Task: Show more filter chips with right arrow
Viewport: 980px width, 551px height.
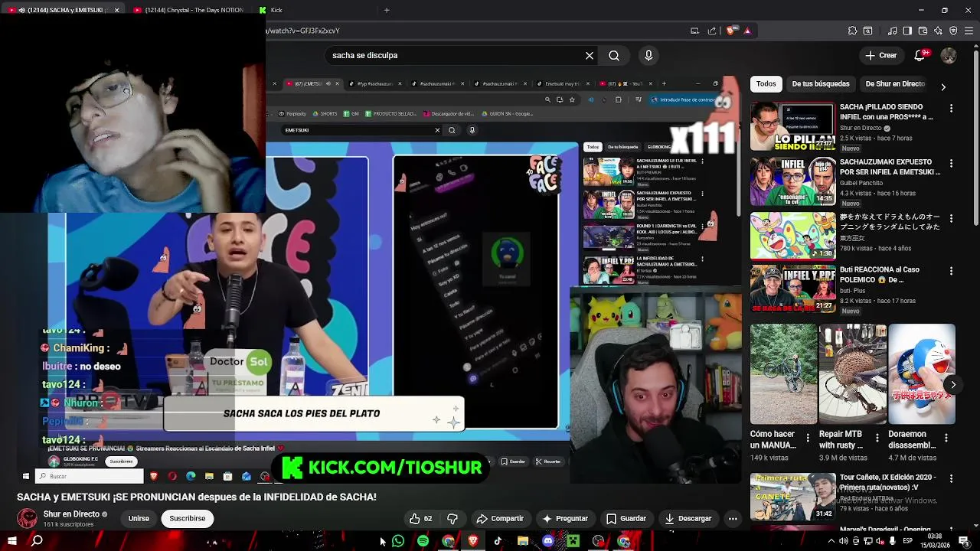Action: [x=943, y=86]
